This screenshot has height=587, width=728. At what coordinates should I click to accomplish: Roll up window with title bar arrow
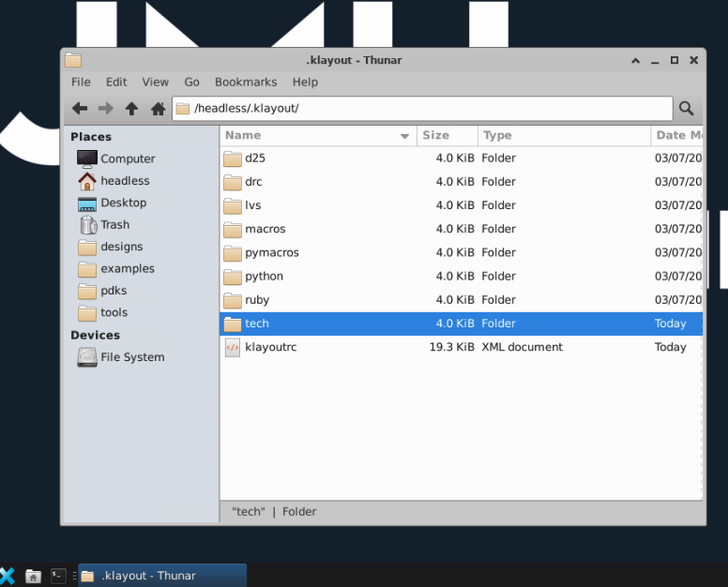(636, 61)
